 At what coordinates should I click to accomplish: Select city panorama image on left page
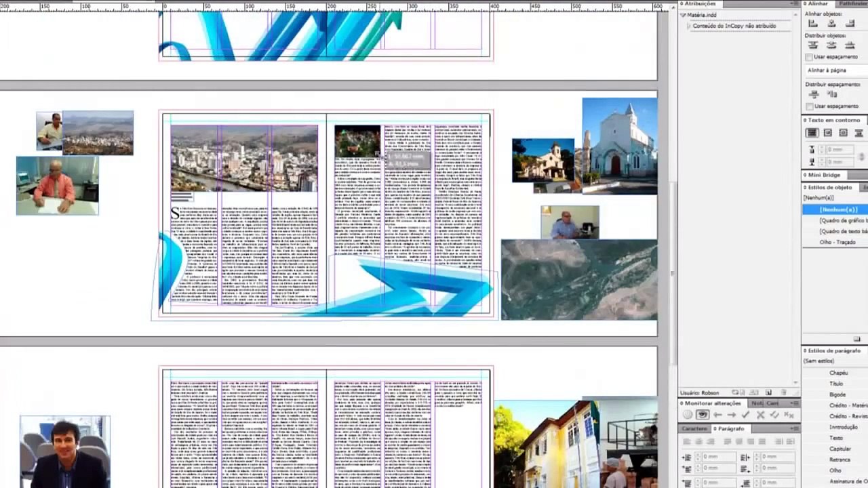coord(244,158)
